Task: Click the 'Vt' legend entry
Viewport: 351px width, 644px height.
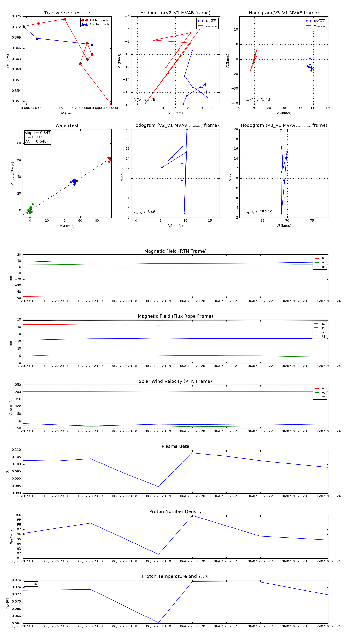Action: click(320, 393)
